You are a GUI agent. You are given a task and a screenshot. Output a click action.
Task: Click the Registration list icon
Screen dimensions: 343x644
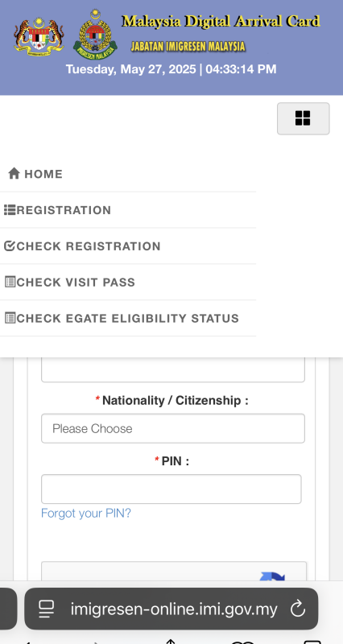click(x=10, y=210)
